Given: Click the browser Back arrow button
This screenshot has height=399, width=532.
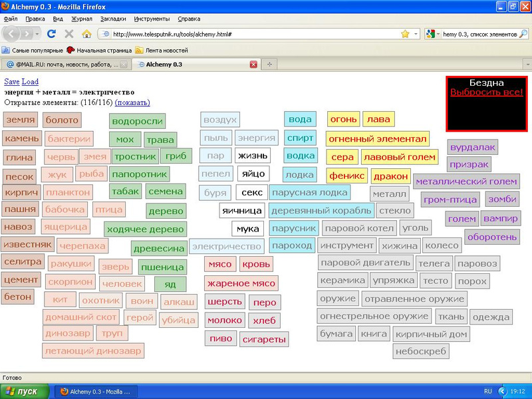Looking at the screenshot, I should click(12, 33).
